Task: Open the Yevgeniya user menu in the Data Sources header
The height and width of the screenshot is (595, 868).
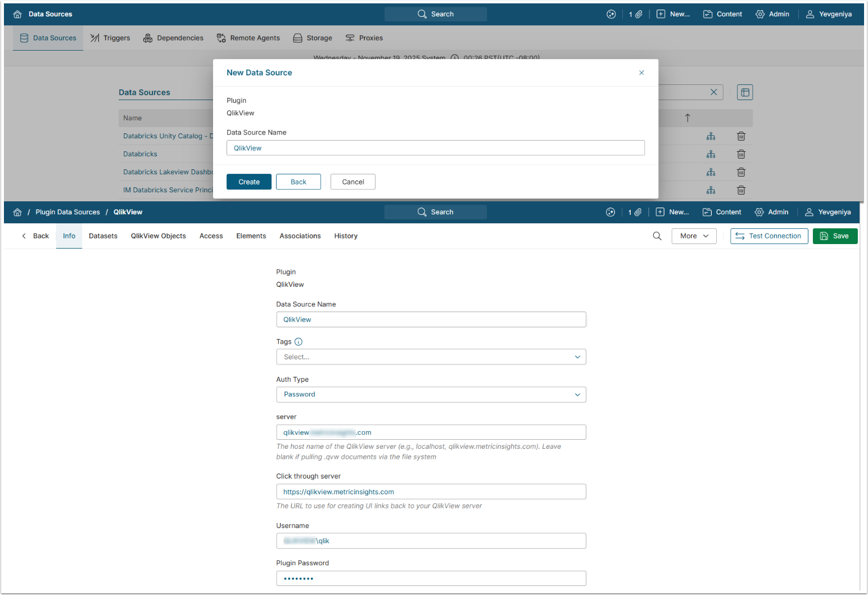Action: [x=829, y=14]
